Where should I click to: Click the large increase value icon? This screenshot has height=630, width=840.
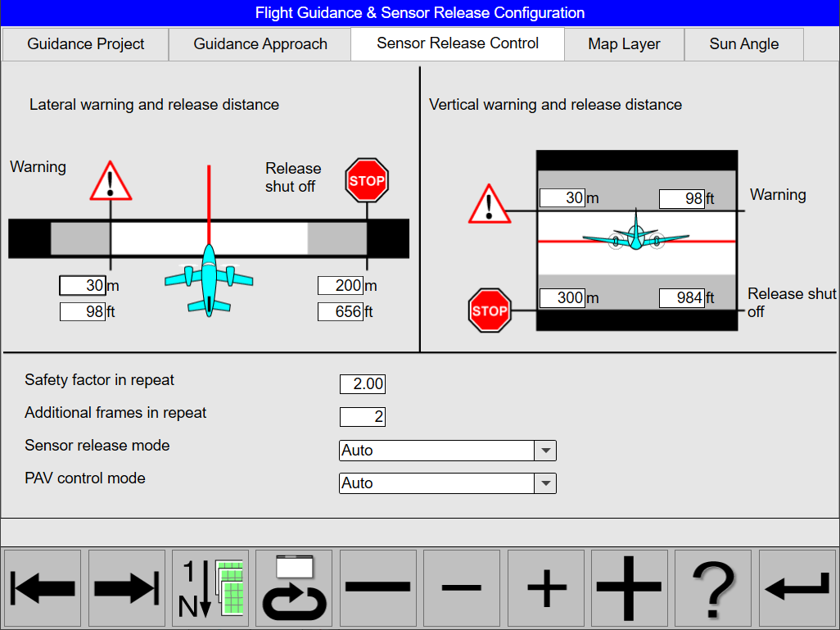click(x=630, y=588)
